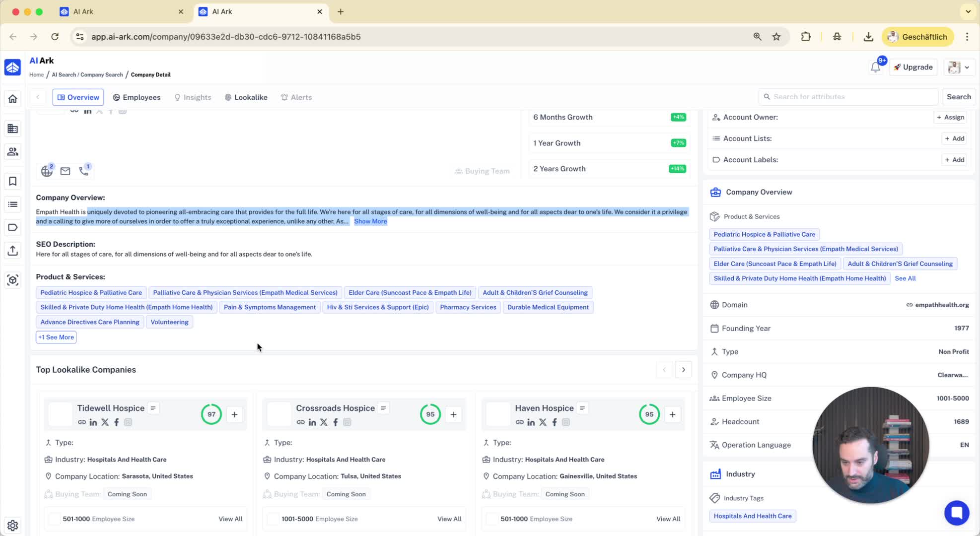Click the Search for attributes field
This screenshot has width=980, height=536.
pos(848,97)
